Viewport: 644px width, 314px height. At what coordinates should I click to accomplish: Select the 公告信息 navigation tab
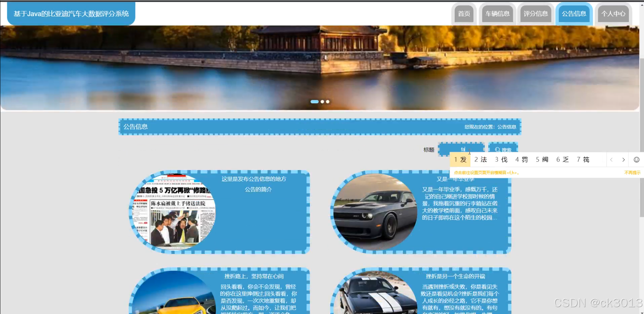(574, 14)
